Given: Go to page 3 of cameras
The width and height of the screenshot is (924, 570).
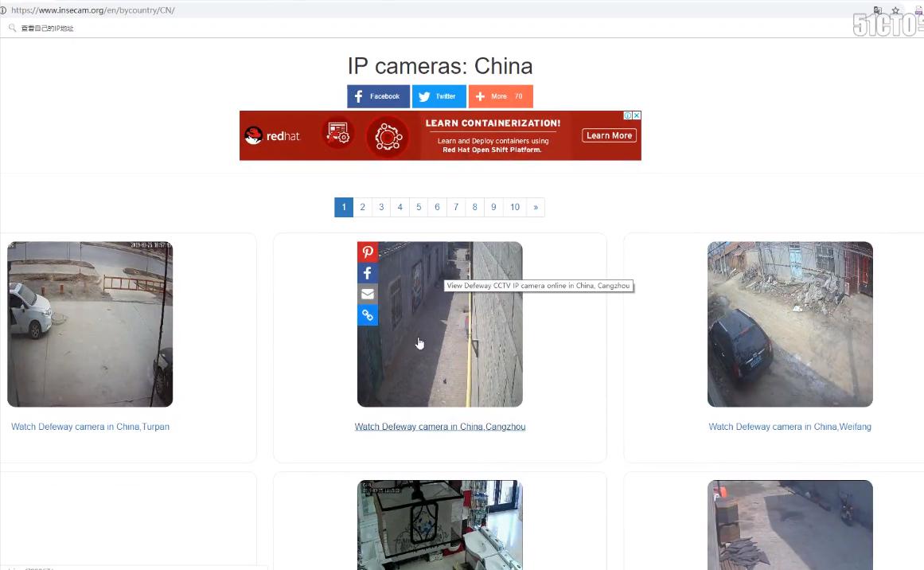Looking at the screenshot, I should coord(381,207).
